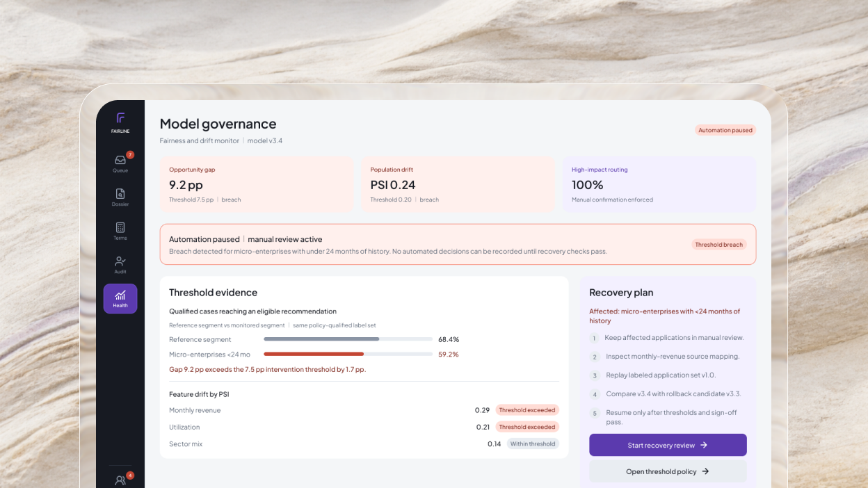The width and height of the screenshot is (868, 488).
Task: Click the Model governance heading
Action: click(218, 124)
